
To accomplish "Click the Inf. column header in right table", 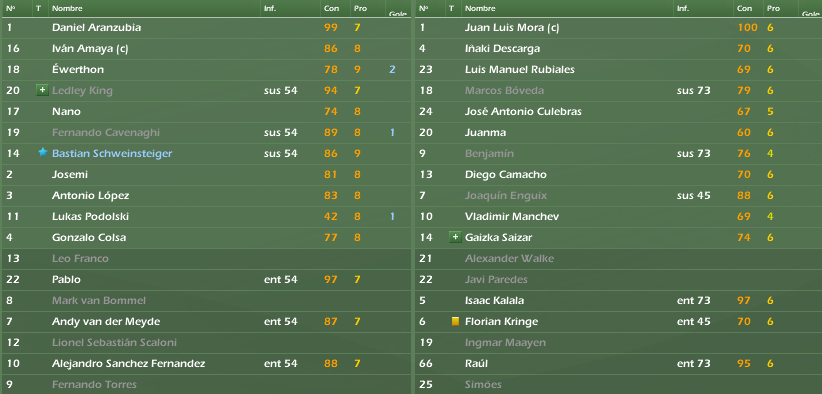I will click(x=683, y=8).
